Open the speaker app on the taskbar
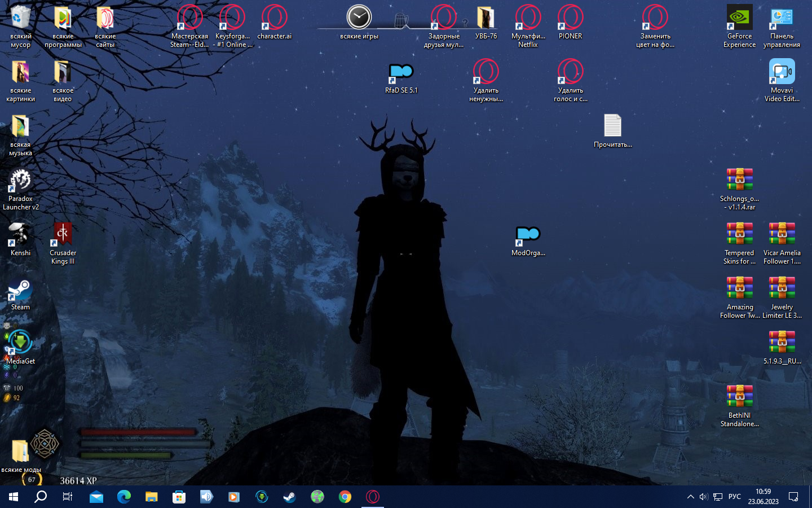 click(207, 497)
